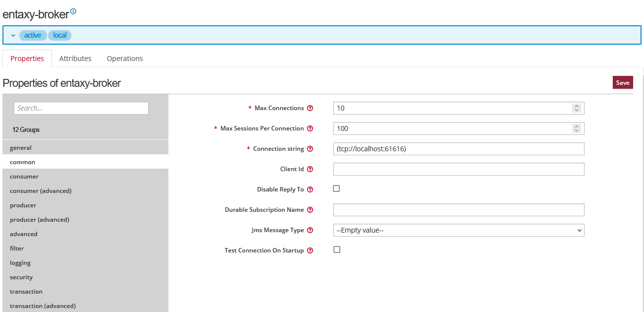Collapse the status bar chevron next to active
Screen dimensions: 644x312
[x=13, y=36]
